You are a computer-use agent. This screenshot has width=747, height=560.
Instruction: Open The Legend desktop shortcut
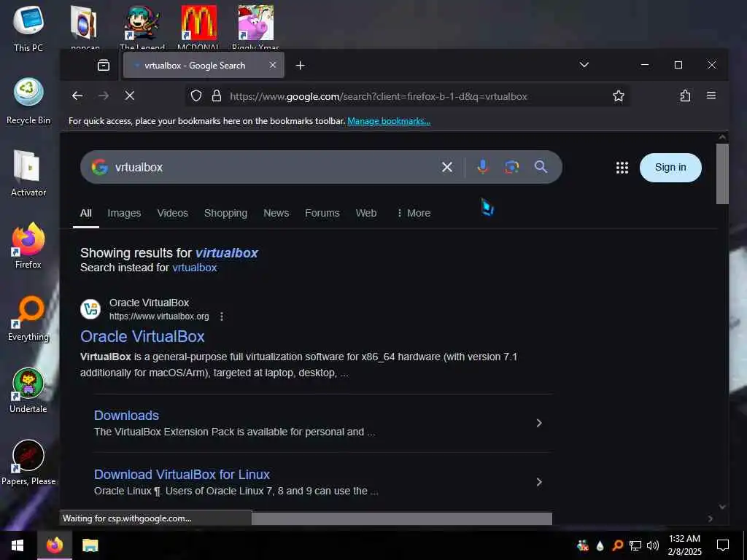[142, 28]
